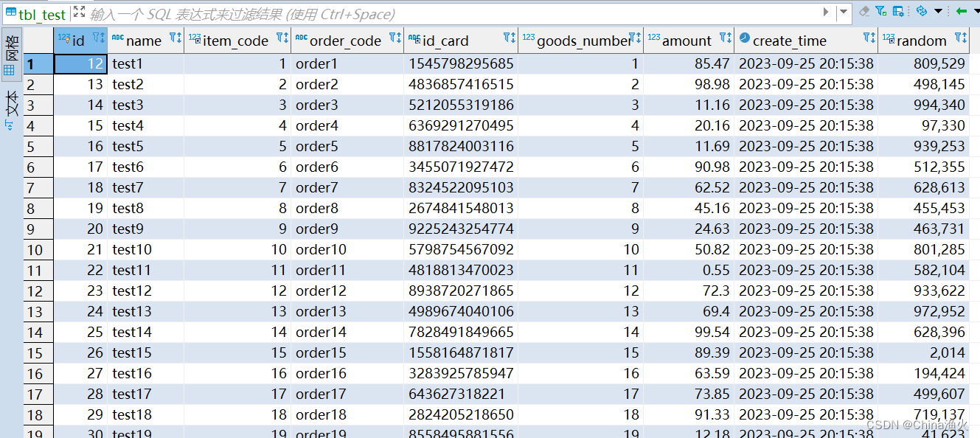Click id cell with value 21
The image size is (980, 438).
point(81,249)
